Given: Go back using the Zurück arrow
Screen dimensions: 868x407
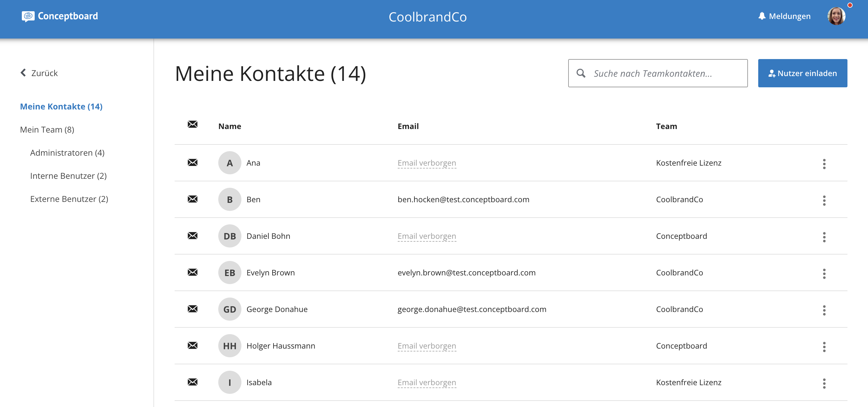Looking at the screenshot, I should tap(23, 73).
